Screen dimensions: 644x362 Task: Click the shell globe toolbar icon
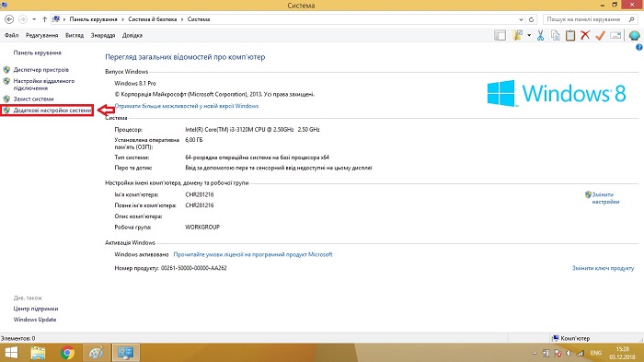pyautogui.click(x=634, y=35)
